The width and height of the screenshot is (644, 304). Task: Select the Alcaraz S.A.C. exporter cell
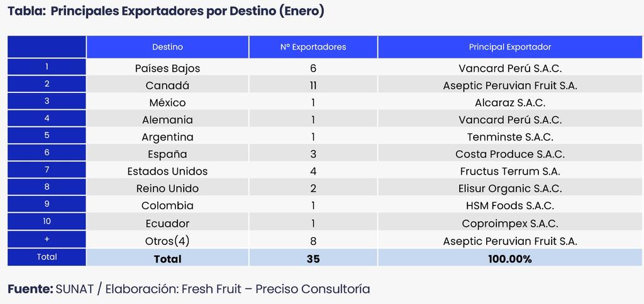(x=509, y=102)
